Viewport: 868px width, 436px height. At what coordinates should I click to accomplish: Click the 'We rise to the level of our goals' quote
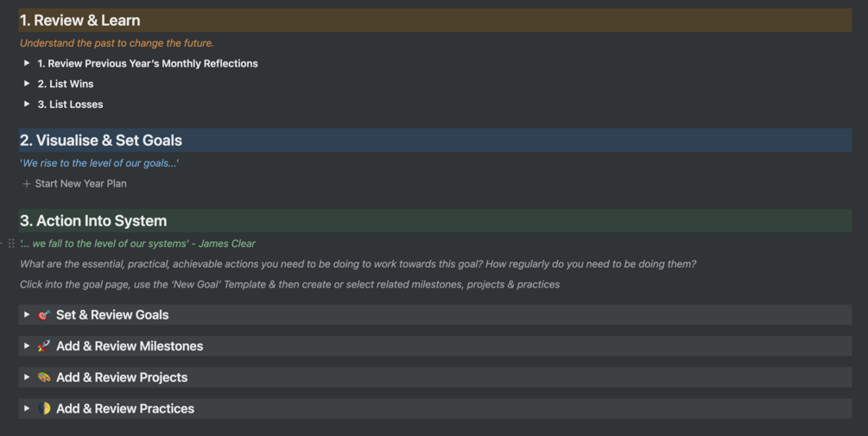click(99, 163)
